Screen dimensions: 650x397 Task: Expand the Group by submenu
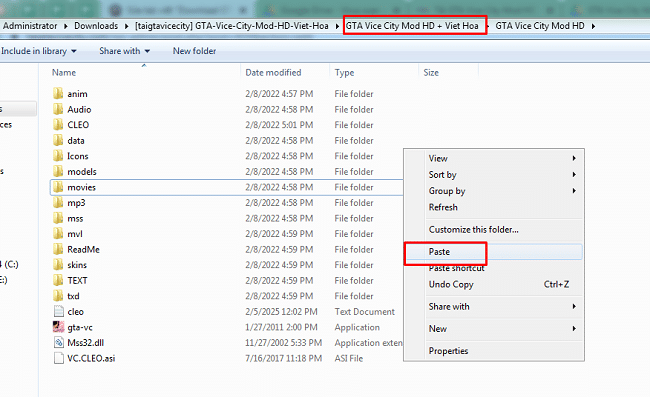(574, 191)
